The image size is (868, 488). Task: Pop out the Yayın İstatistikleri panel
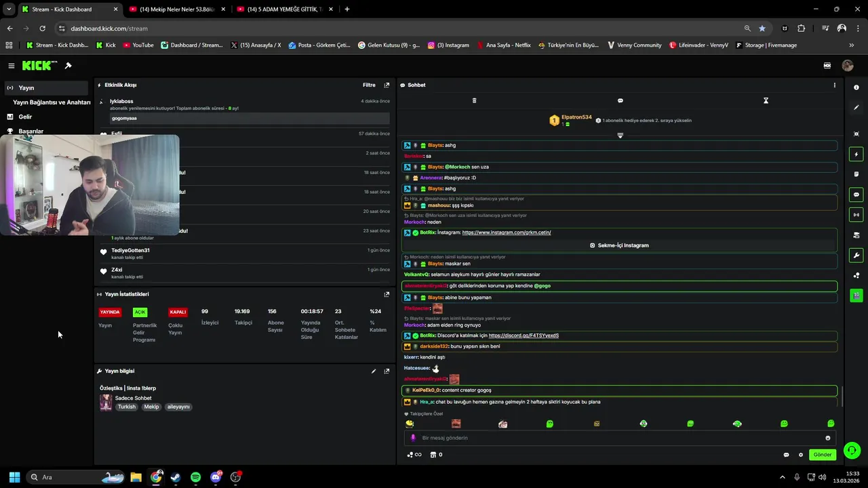pos(387,294)
